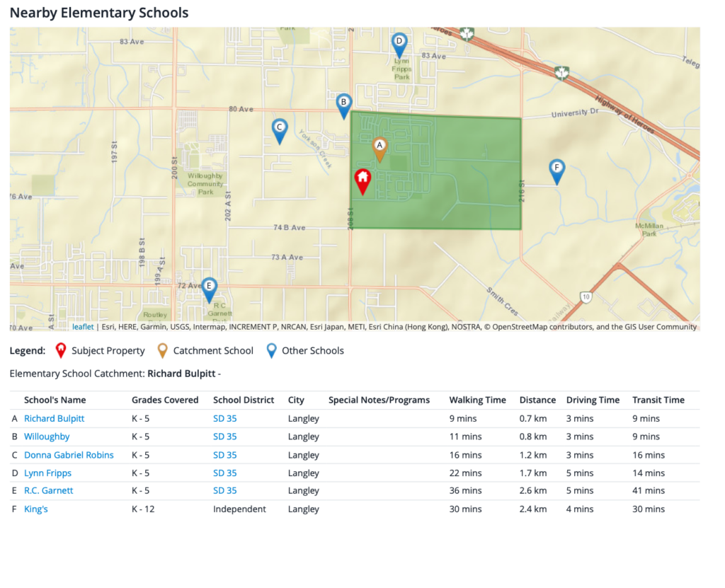This screenshot has width=725, height=588.
Task: Click the Nearby Elementary Schools heading
Action: point(99,13)
